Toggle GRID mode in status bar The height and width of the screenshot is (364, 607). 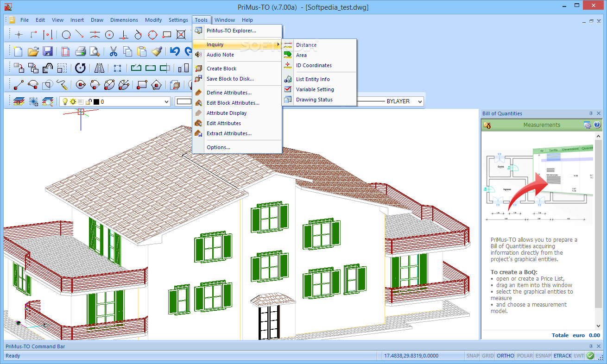[x=488, y=356]
